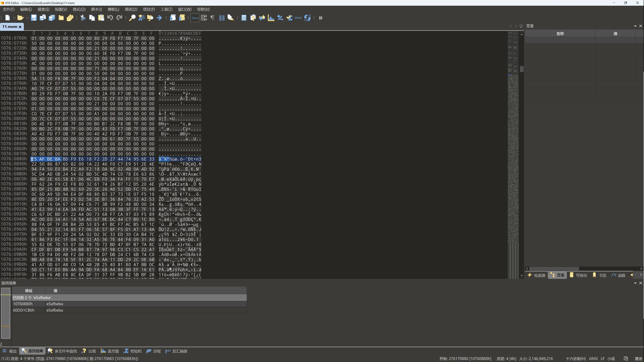The width and height of the screenshot is (644, 362).
Task: Switch to the 书签 tab
Action: click(x=600, y=275)
